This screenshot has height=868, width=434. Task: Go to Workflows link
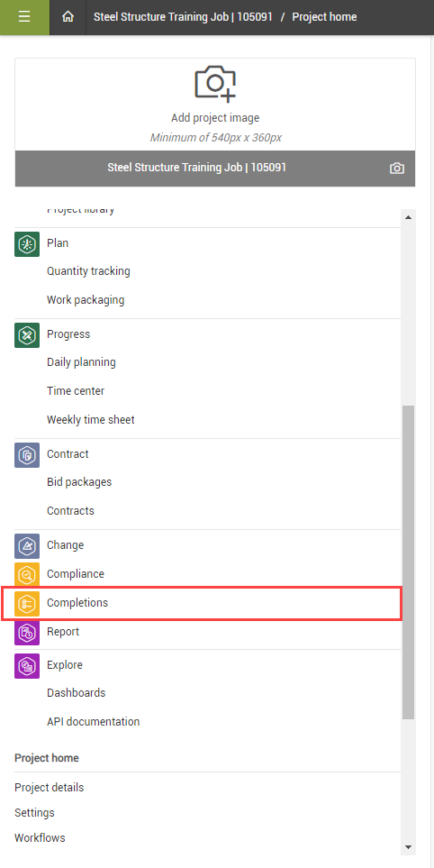click(x=40, y=838)
